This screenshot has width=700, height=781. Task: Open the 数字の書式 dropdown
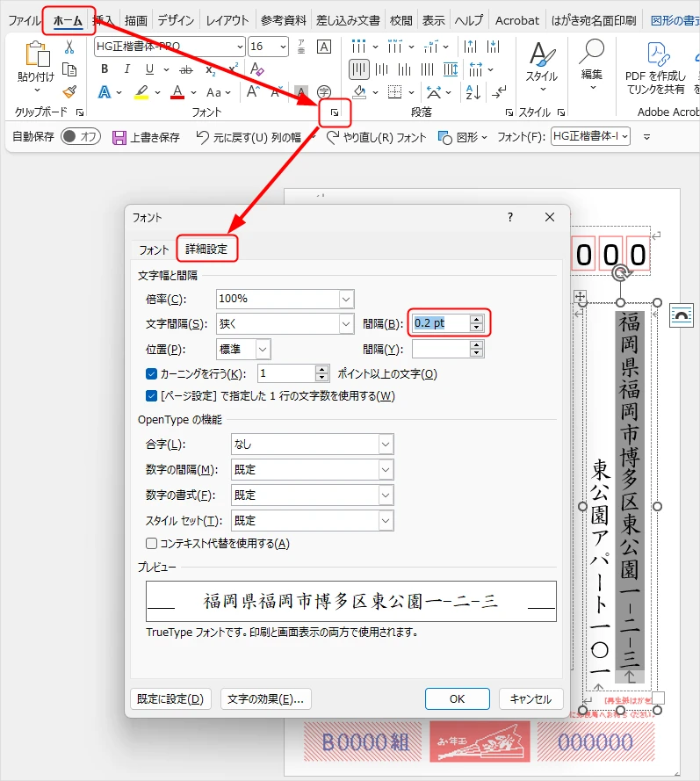(386, 495)
